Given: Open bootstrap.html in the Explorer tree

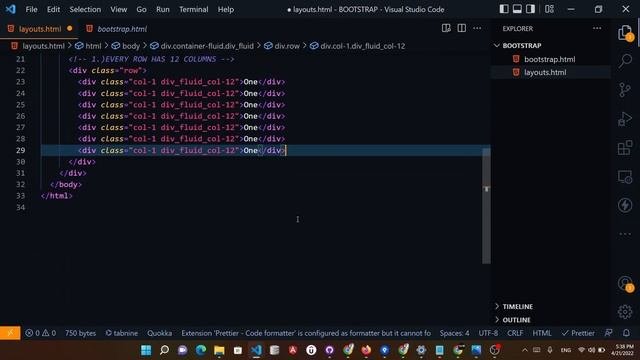Looking at the screenshot, I should click(x=549, y=59).
